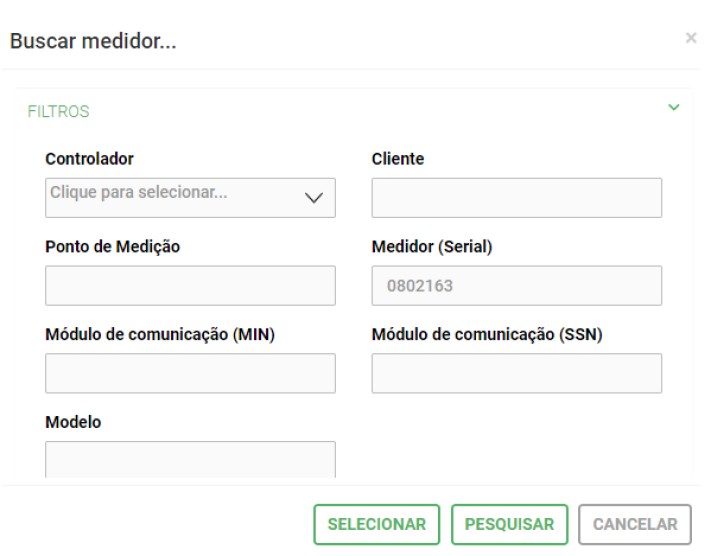The height and width of the screenshot is (556, 707).
Task: Click the Cliente field label
Action: 397,159
